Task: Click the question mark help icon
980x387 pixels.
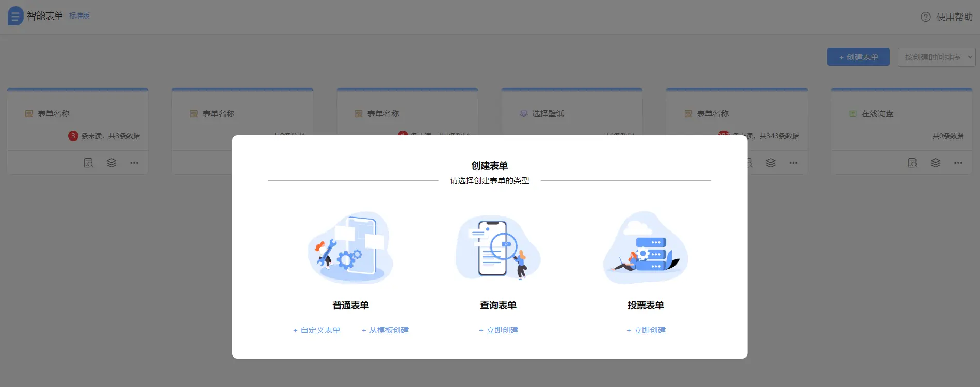Action: (926, 17)
